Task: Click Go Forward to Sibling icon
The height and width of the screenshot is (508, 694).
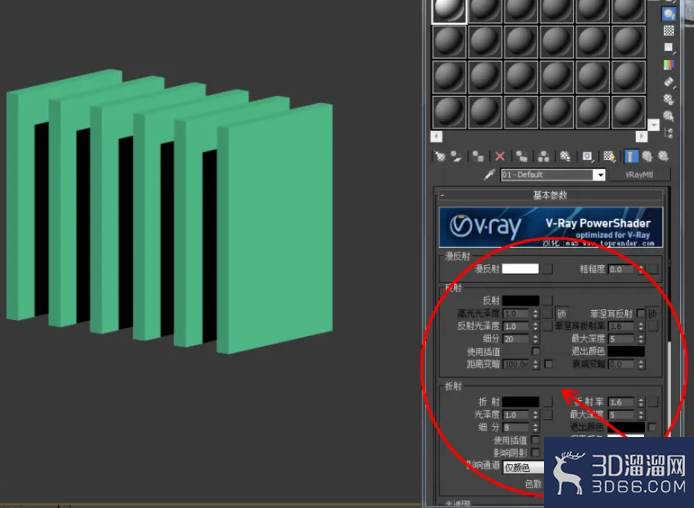Action: 663,156
